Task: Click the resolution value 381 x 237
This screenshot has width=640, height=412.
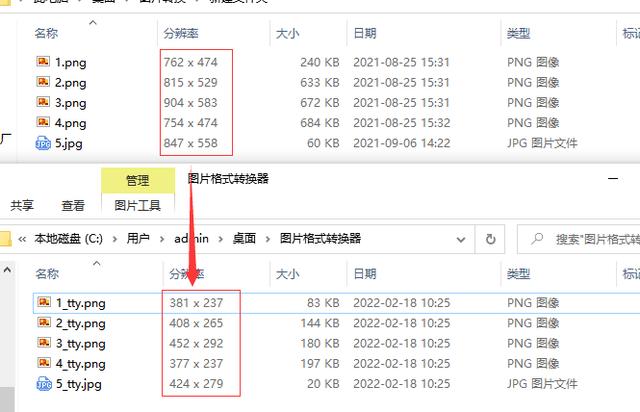Action: (196, 303)
